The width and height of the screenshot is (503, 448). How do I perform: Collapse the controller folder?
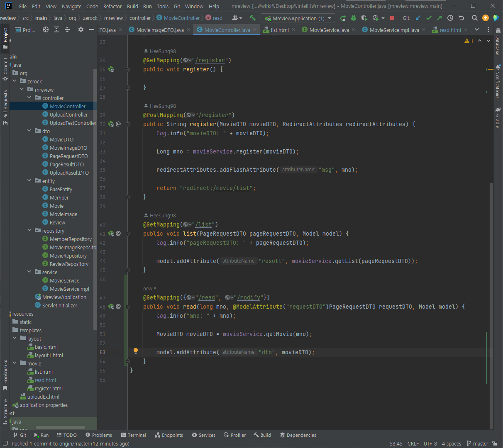click(29, 97)
